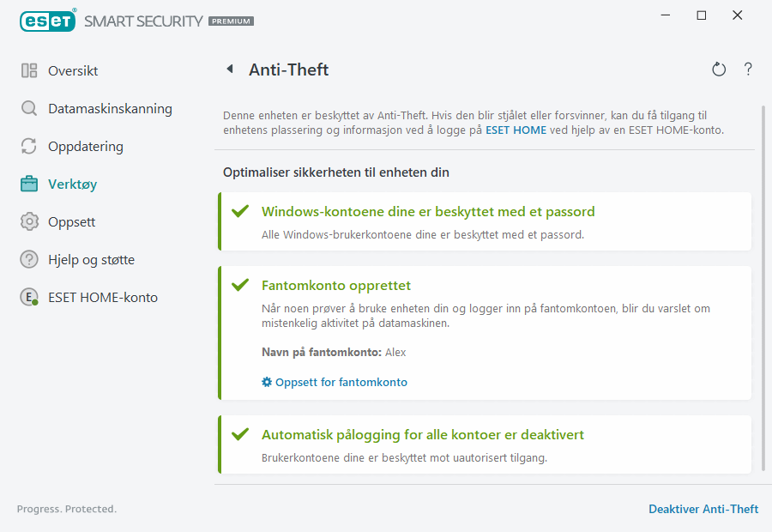Click Deaktiver Anti-Theft
The image size is (772, 532).
click(x=703, y=509)
